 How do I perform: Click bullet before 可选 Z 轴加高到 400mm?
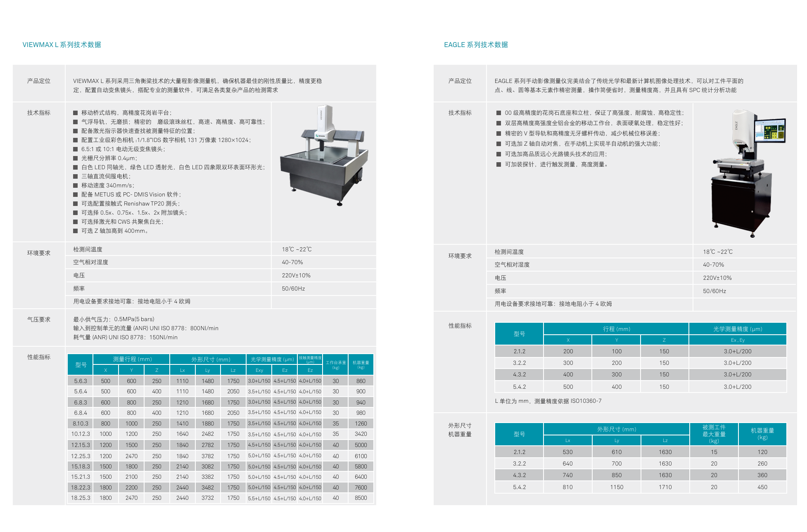(x=75, y=231)
